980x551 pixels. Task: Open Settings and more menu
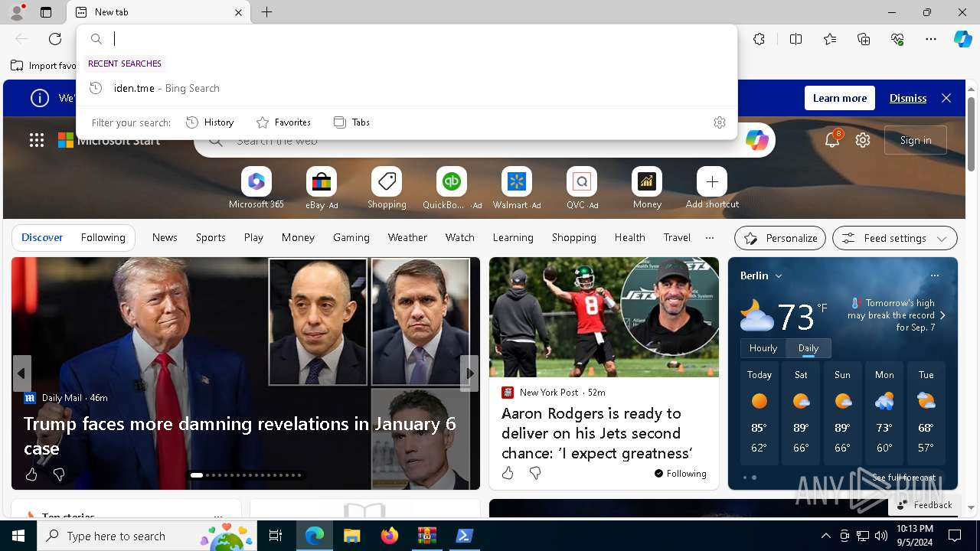931,39
